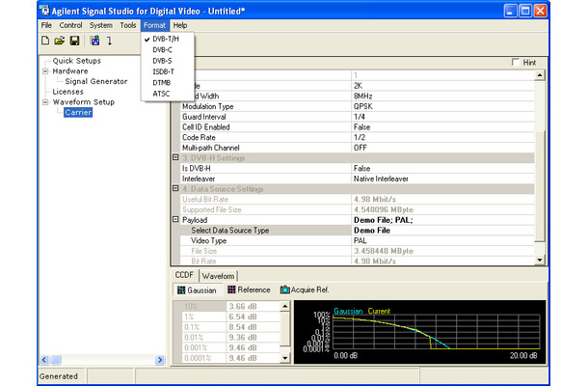
Task: Open the File menu
Action: click(x=46, y=25)
